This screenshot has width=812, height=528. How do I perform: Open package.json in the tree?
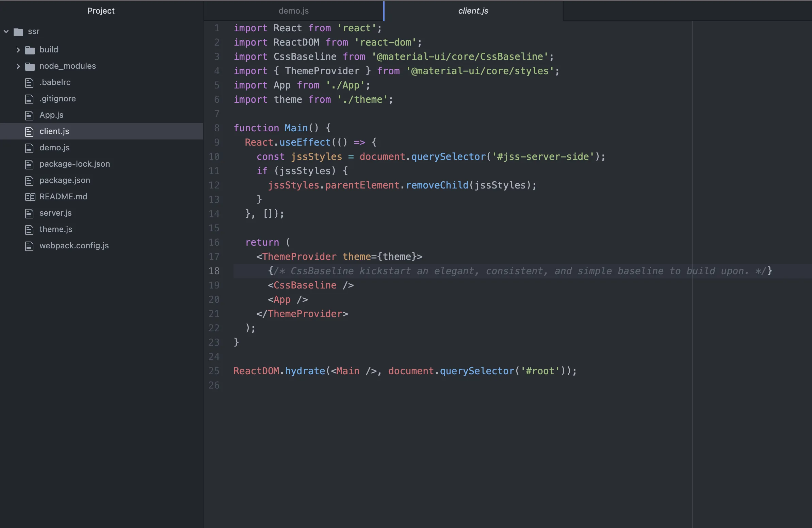pyautogui.click(x=64, y=180)
